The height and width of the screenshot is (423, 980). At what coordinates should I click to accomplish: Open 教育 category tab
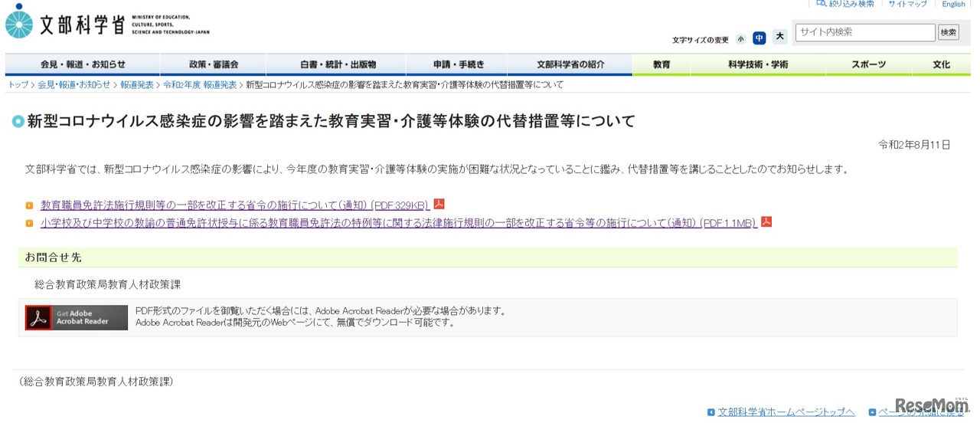(661, 65)
